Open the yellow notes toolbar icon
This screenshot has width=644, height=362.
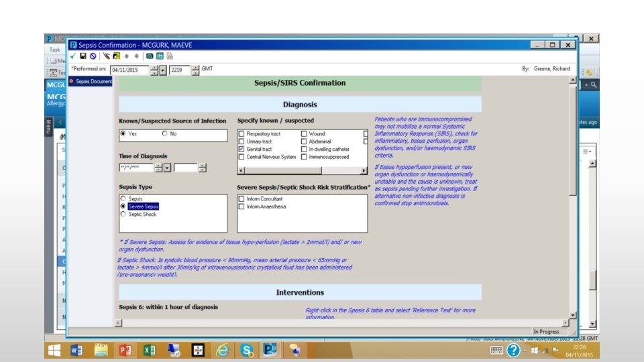(x=116, y=56)
